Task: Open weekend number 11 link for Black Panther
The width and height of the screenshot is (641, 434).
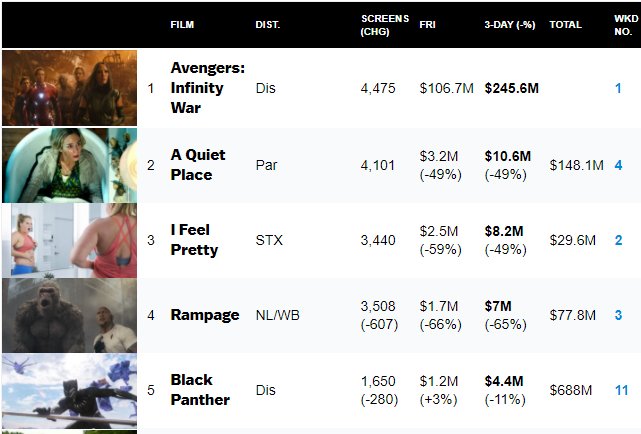Action: pos(621,390)
